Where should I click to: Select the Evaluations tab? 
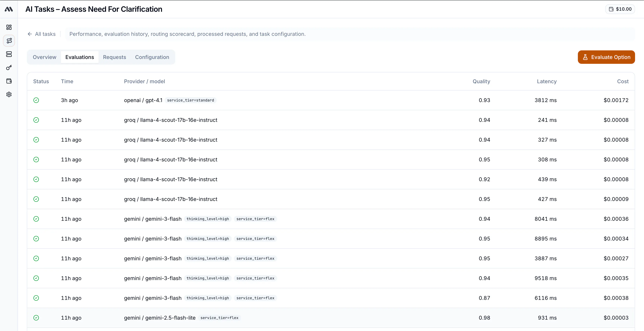[80, 57]
